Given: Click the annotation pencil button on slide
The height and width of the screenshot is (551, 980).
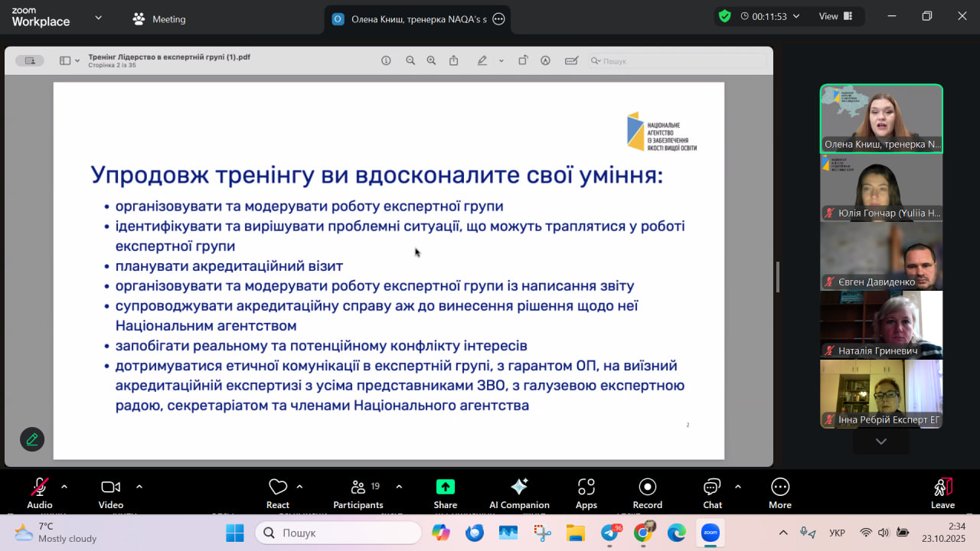Looking at the screenshot, I should (x=32, y=439).
